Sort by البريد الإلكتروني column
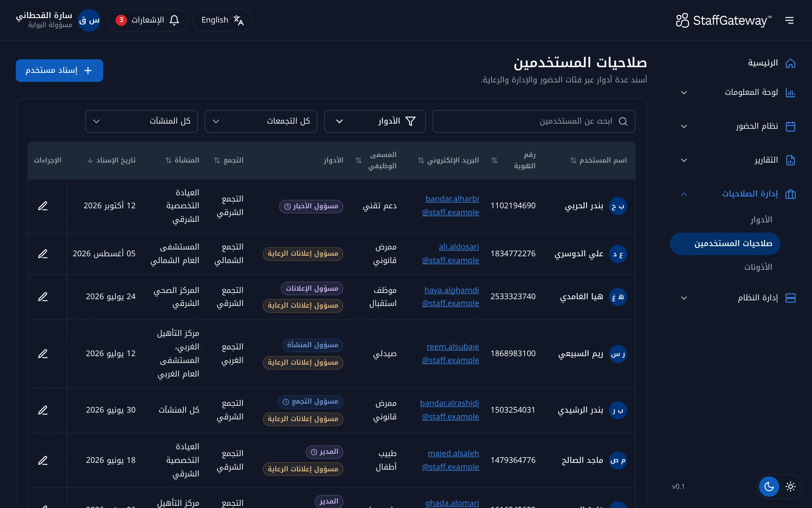This screenshot has height=508, width=812. (449, 160)
